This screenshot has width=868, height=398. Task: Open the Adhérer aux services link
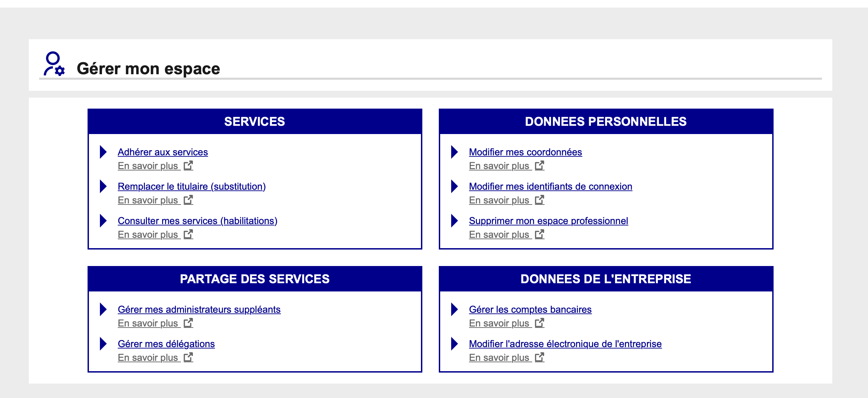coord(163,152)
